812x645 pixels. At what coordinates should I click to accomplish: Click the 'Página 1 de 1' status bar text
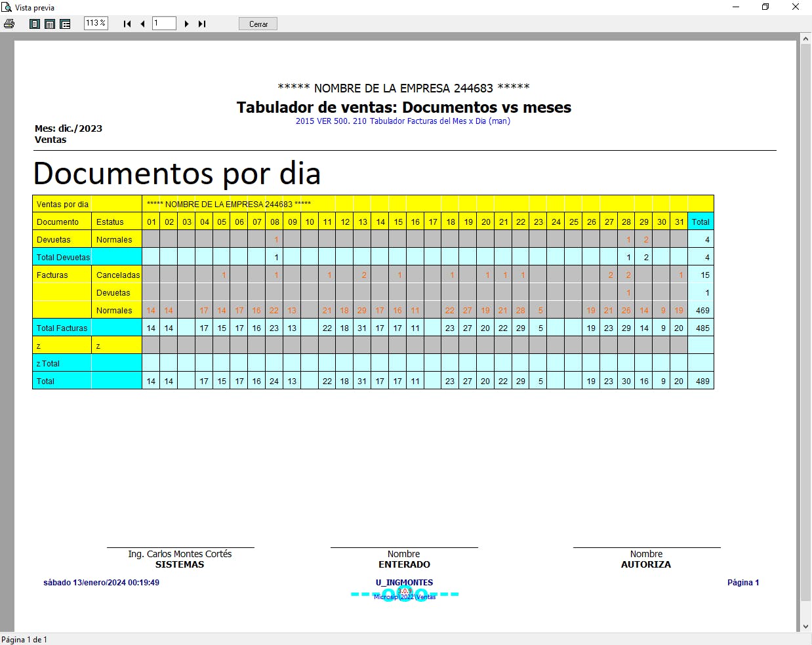pos(24,640)
